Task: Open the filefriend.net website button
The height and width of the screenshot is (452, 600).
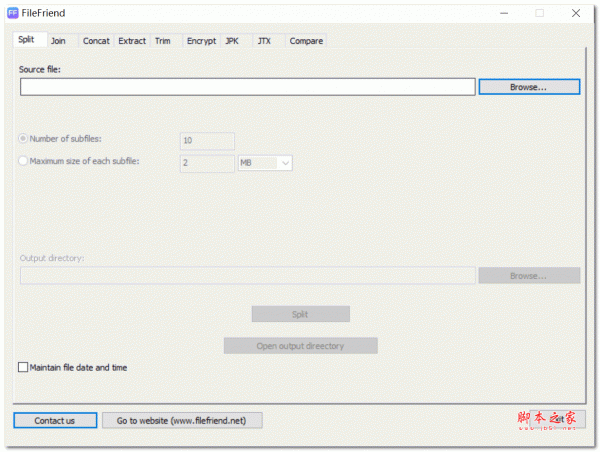Action: [182, 421]
